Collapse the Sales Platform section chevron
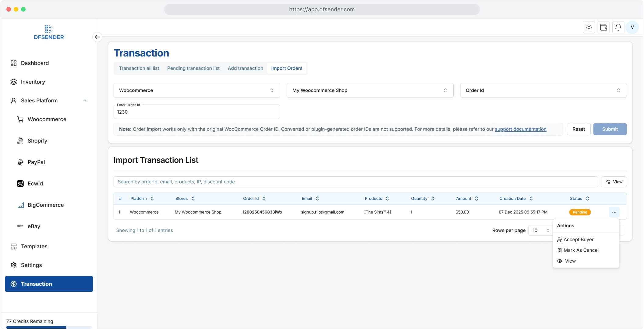This screenshot has width=644, height=329. pyautogui.click(x=85, y=101)
